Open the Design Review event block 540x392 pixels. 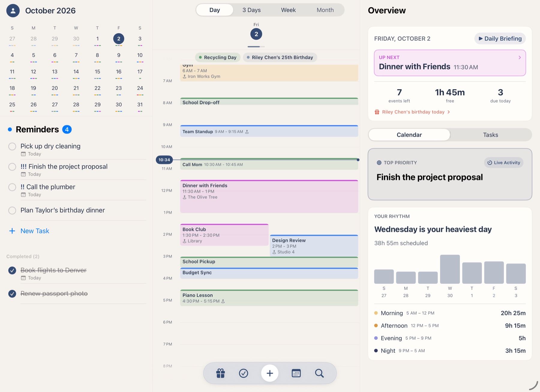(314, 246)
